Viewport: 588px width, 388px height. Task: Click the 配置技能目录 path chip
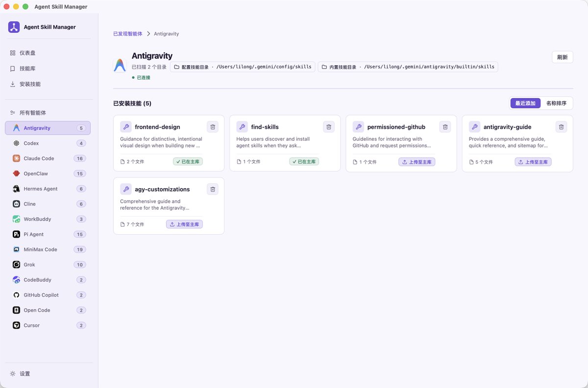click(x=243, y=67)
